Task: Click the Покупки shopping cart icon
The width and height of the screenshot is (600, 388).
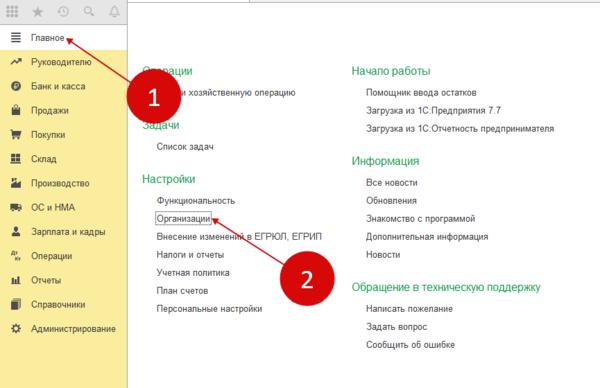Action: click(x=16, y=134)
